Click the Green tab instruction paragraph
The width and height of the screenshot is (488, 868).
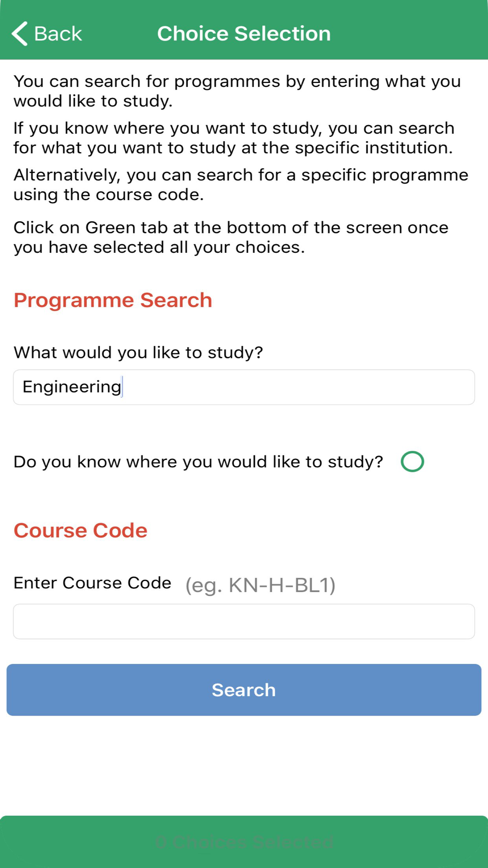point(231,237)
